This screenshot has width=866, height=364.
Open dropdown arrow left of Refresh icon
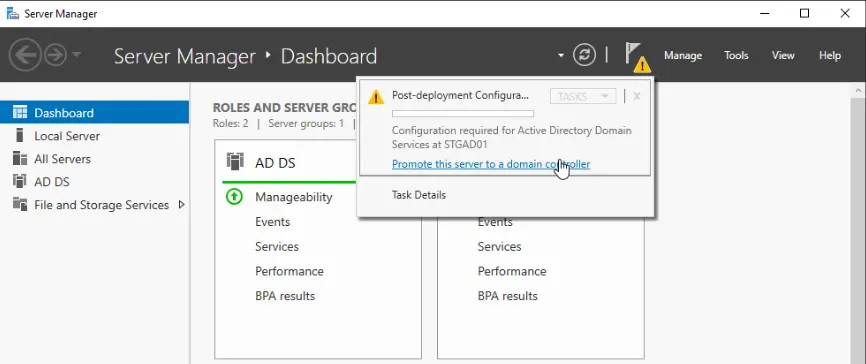tap(561, 55)
